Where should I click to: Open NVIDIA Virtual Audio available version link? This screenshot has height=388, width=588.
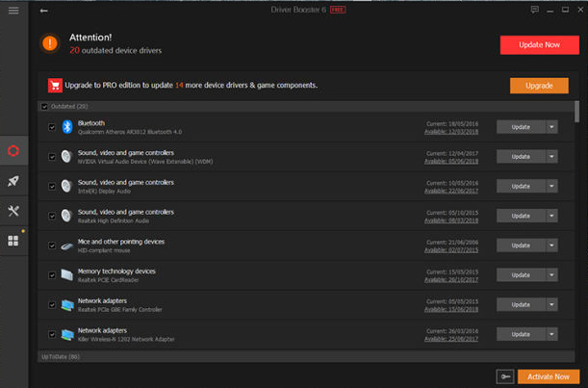click(x=451, y=162)
